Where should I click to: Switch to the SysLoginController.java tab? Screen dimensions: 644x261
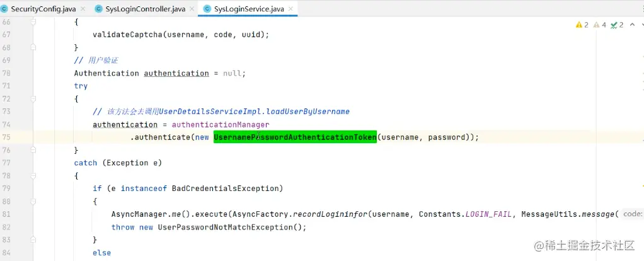click(144, 8)
